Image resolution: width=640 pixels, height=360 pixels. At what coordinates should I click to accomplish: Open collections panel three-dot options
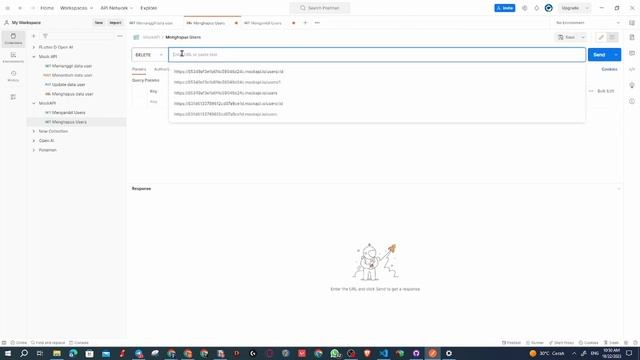(x=120, y=36)
